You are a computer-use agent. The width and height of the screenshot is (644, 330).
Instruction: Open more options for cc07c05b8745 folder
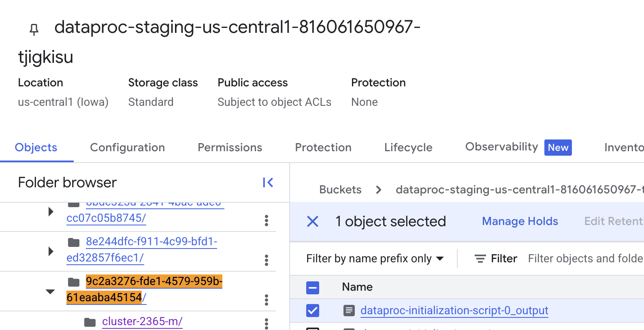pos(266,221)
